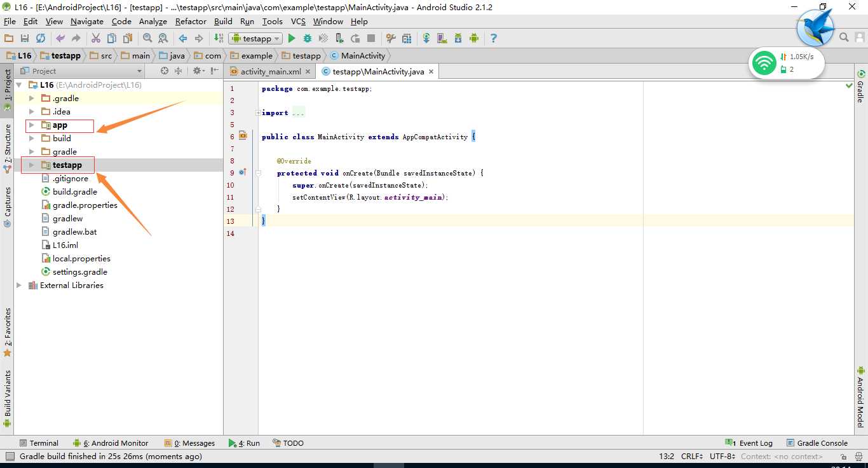Open the File menu
This screenshot has width=868, height=468.
[10, 21]
